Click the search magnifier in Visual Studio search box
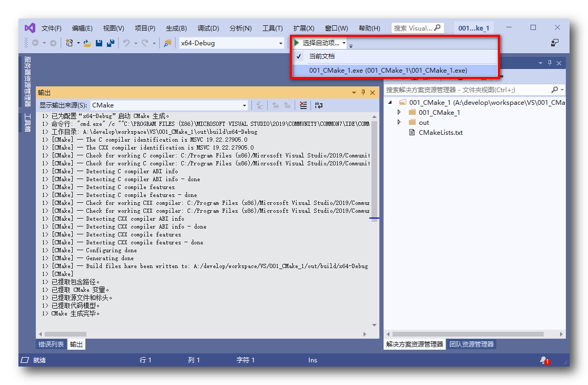588x385 pixels. (437, 28)
